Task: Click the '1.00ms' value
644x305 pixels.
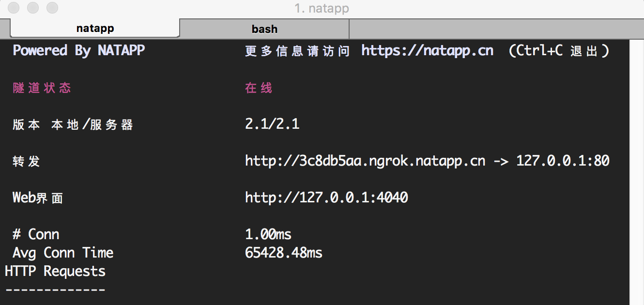Action: 268,235
